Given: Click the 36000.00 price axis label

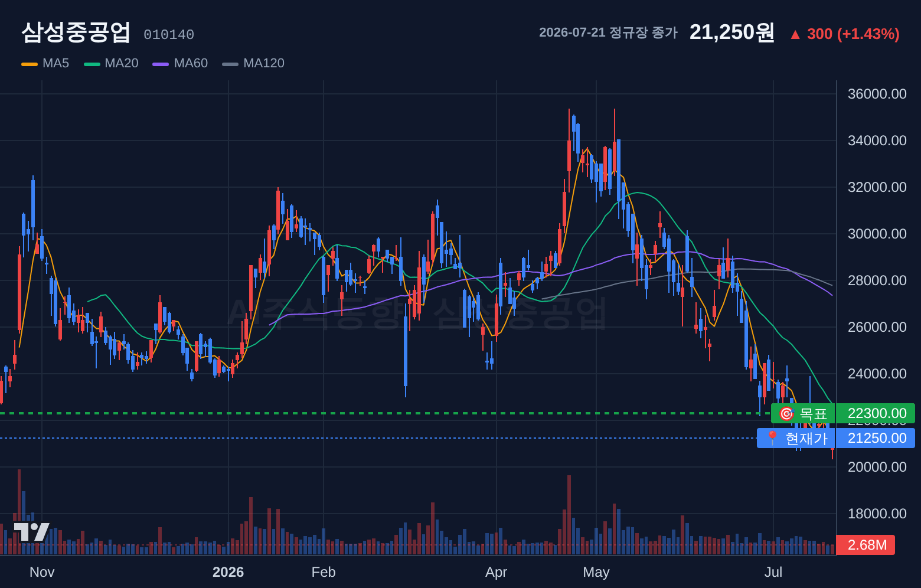Looking at the screenshot, I should coord(877,94).
